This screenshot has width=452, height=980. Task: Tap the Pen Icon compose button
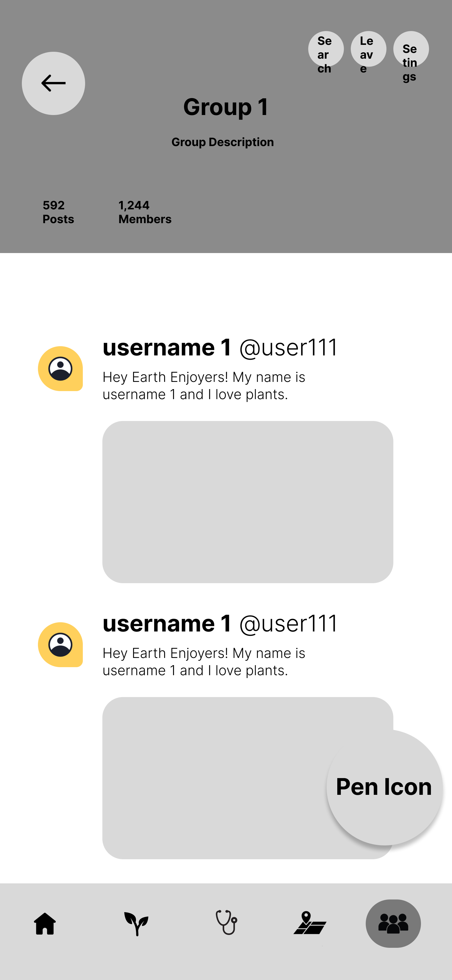tap(384, 787)
